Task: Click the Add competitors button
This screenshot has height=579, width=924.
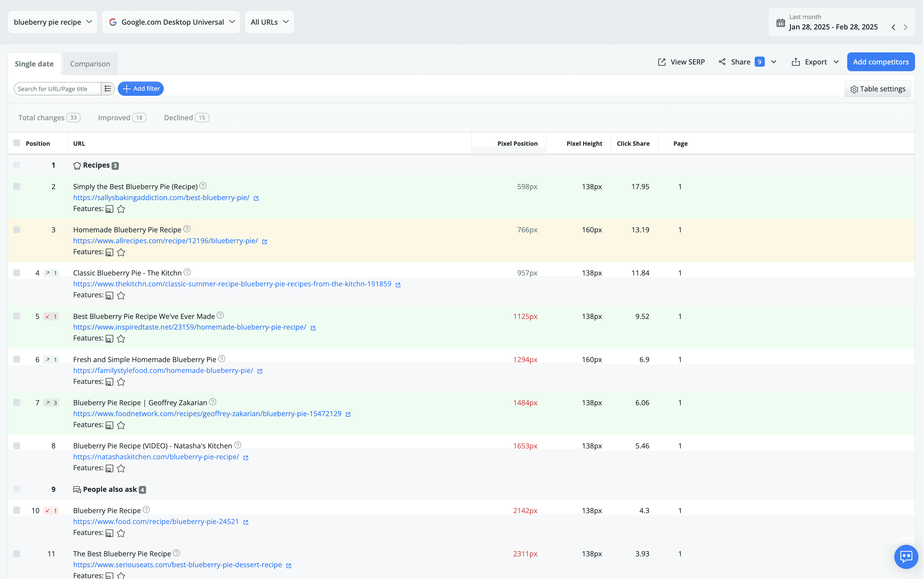Action: [880, 62]
